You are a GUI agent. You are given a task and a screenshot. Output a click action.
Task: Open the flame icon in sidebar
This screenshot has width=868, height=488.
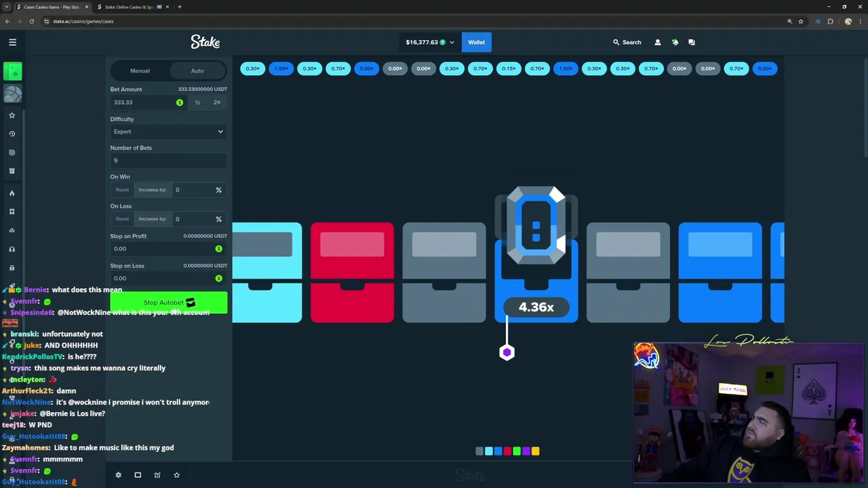click(x=12, y=193)
